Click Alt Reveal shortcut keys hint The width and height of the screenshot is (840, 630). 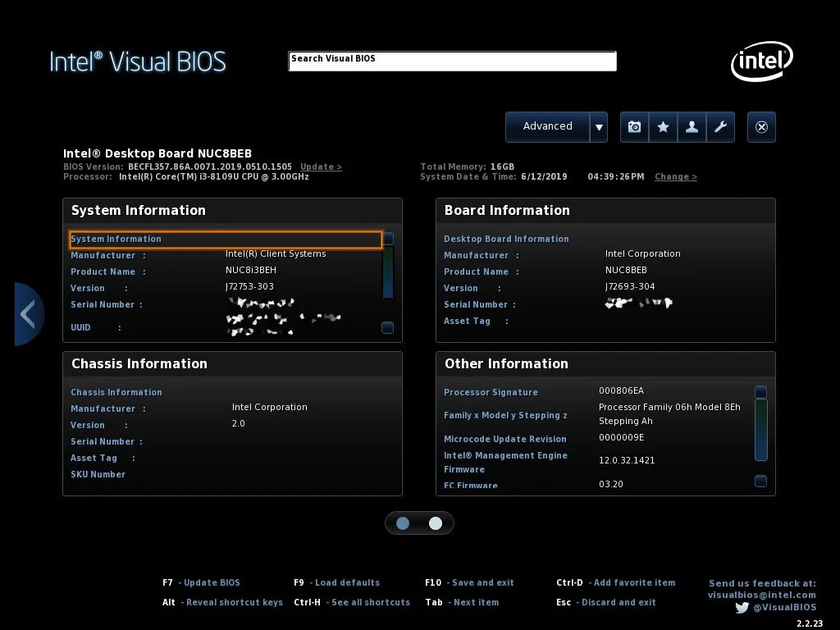[x=222, y=603]
